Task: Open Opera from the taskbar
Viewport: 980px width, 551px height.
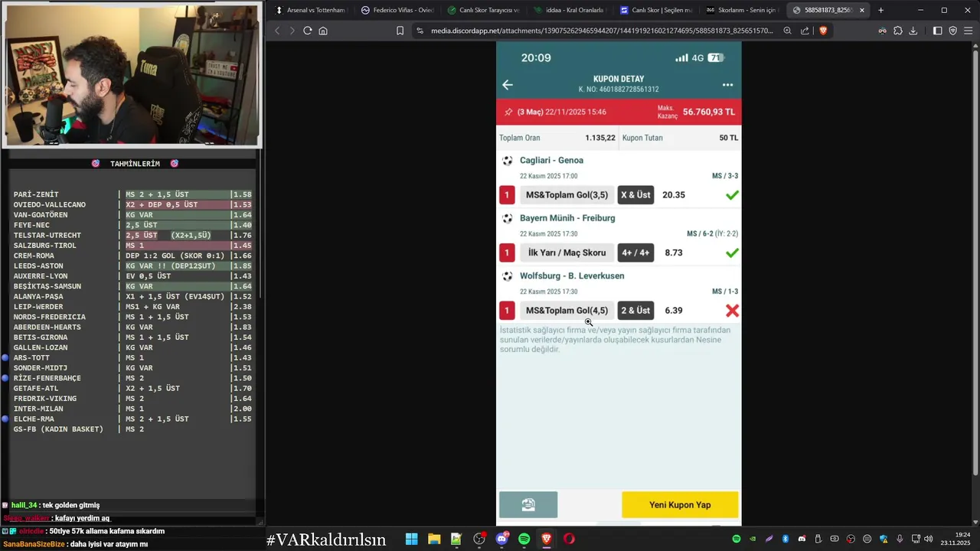Action: point(569,539)
